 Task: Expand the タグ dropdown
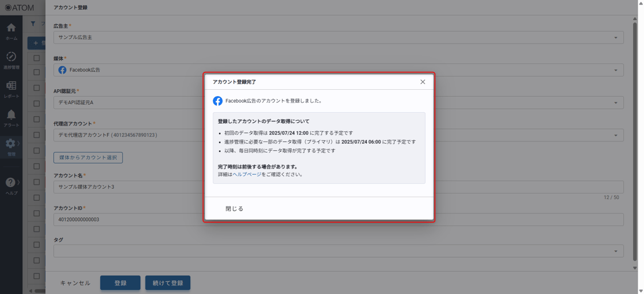pyautogui.click(x=615, y=251)
